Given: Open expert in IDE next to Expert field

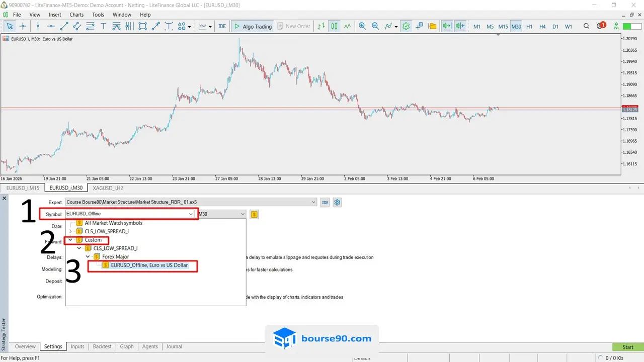Looking at the screenshot, I should [x=325, y=202].
